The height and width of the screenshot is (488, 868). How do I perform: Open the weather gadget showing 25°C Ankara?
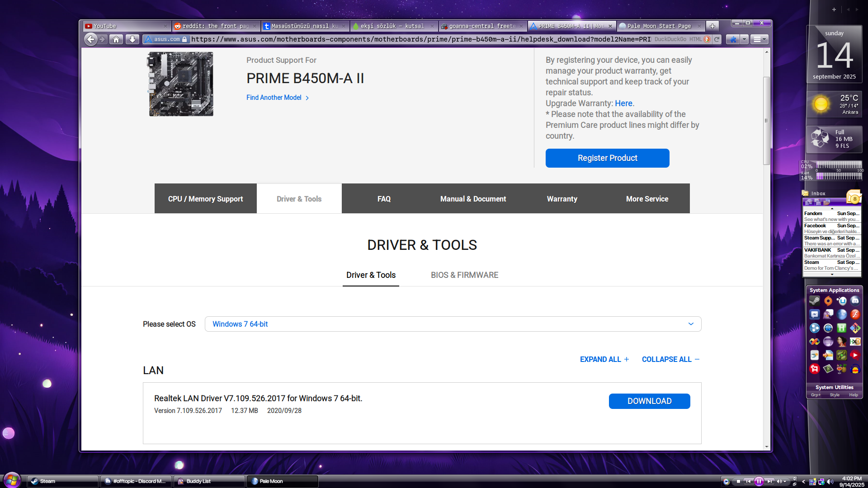pyautogui.click(x=835, y=104)
